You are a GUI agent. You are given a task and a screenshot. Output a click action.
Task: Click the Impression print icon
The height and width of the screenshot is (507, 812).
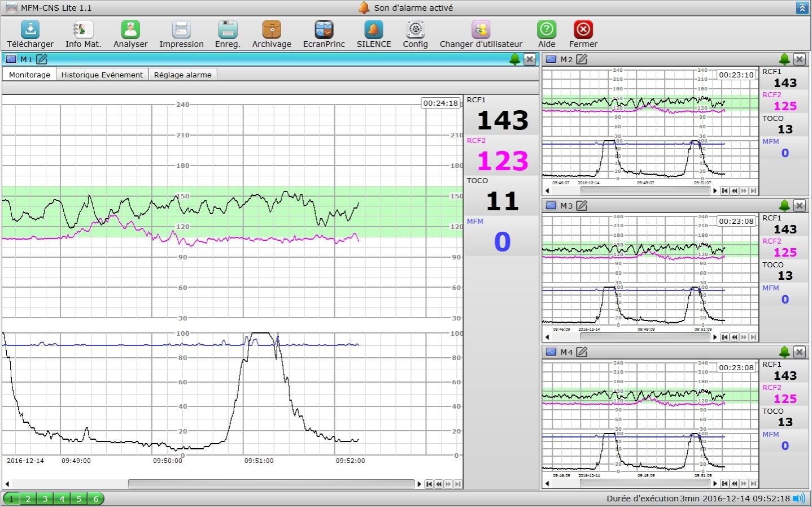[x=181, y=29]
